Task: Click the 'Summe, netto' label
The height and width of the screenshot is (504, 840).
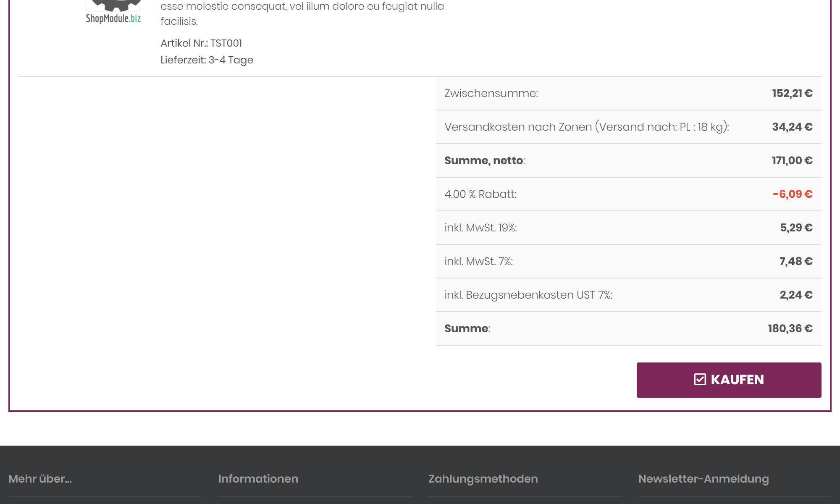Action: (484, 160)
